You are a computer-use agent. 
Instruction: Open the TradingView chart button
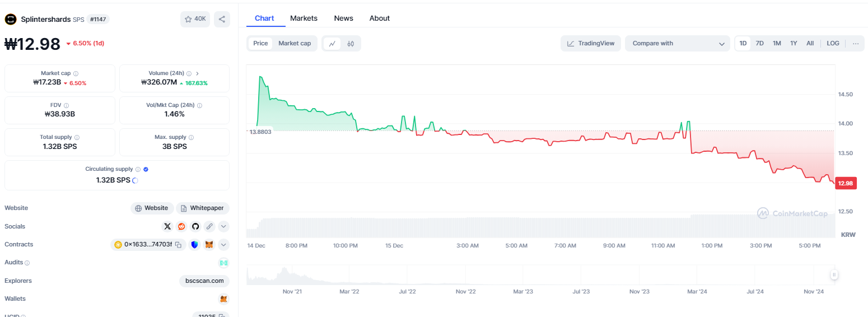pos(591,43)
